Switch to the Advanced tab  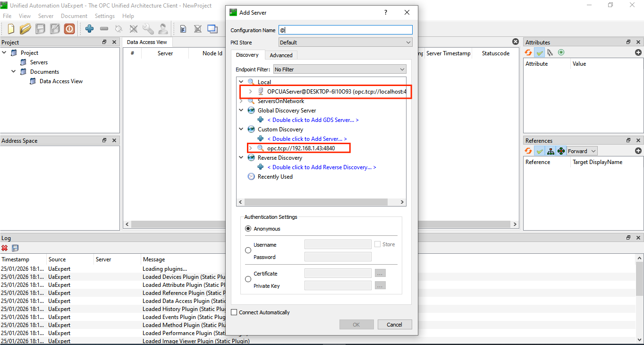(281, 55)
